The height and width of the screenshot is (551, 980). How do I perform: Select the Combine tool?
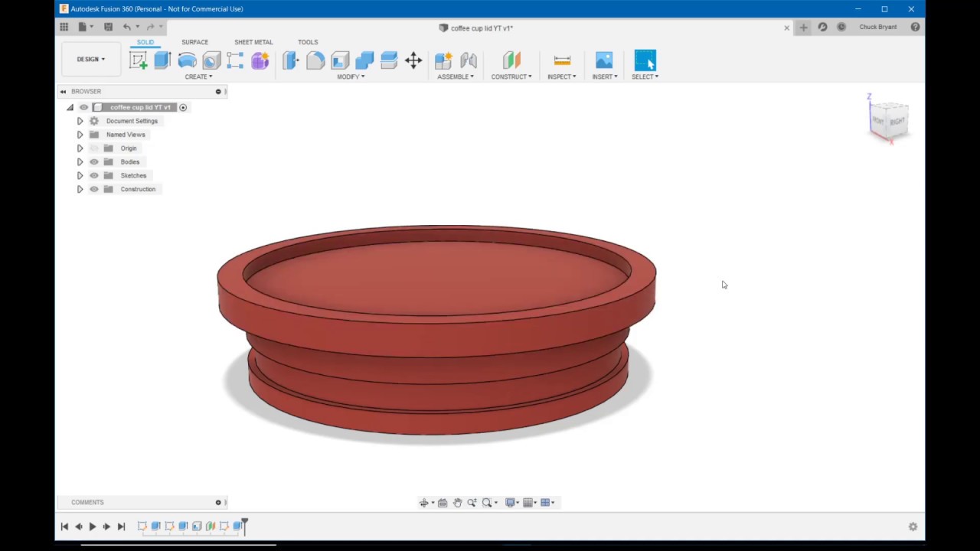point(364,60)
